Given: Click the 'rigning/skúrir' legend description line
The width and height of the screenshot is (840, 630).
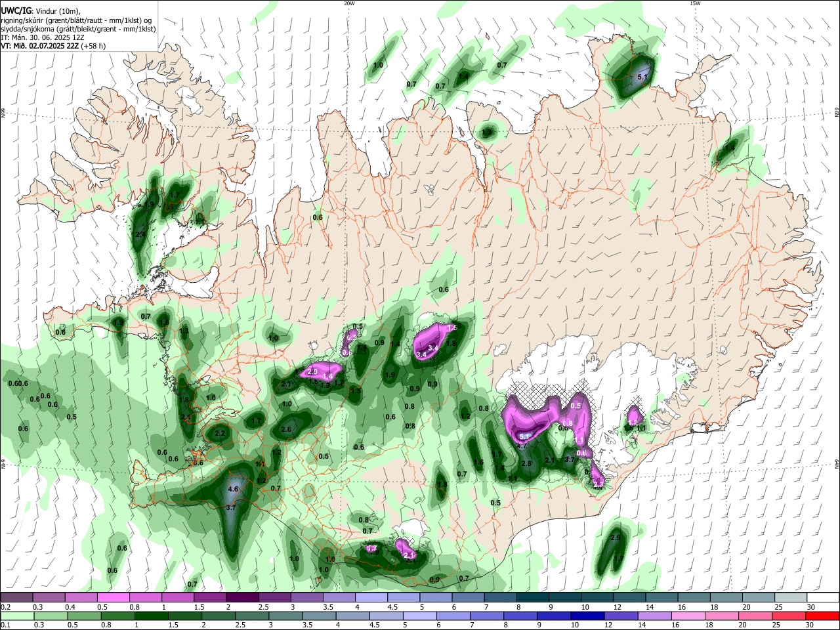Looking at the screenshot, I should [x=76, y=20].
